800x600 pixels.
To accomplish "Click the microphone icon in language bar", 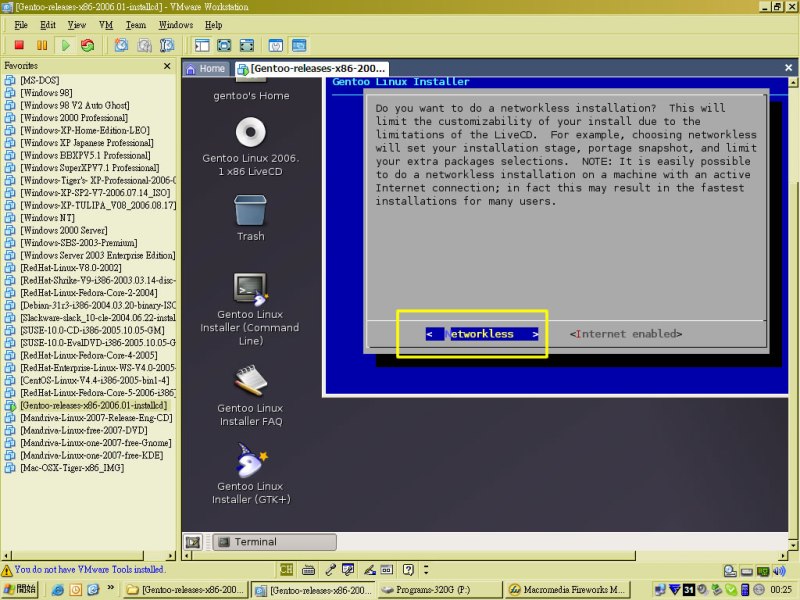I will [330, 569].
